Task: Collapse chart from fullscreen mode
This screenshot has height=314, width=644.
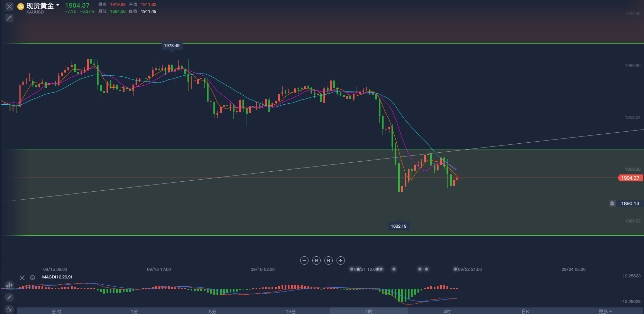Action: [x=9, y=18]
